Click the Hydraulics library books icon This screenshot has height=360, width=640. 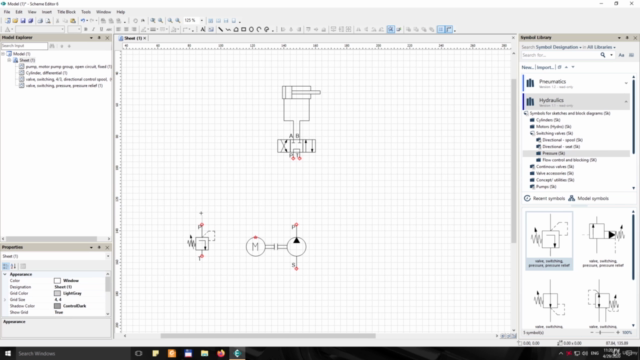pyautogui.click(x=530, y=102)
